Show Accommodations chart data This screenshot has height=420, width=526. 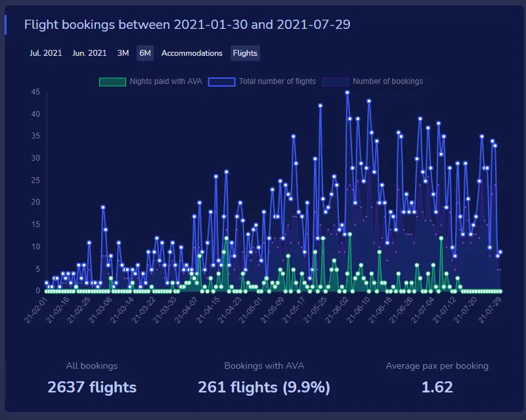(192, 53)
